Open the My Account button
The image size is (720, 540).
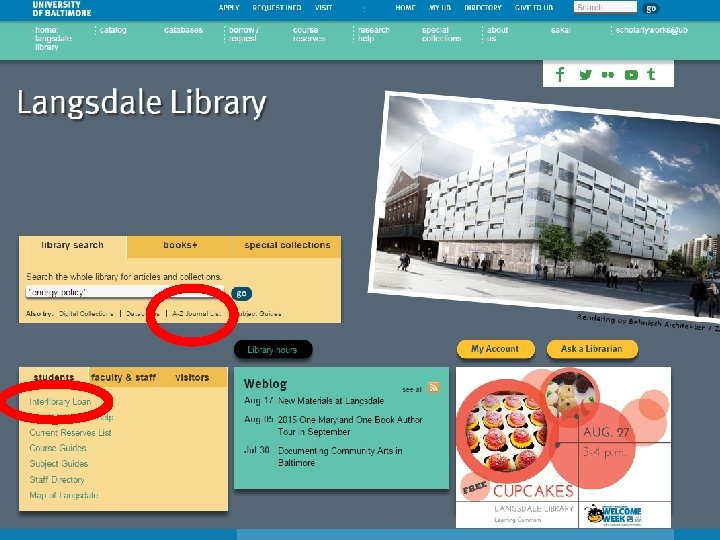495,349
